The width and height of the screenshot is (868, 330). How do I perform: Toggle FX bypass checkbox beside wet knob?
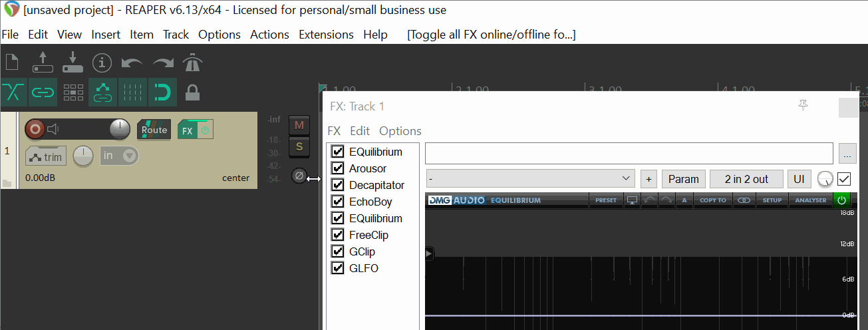click(x=844, y=179)
